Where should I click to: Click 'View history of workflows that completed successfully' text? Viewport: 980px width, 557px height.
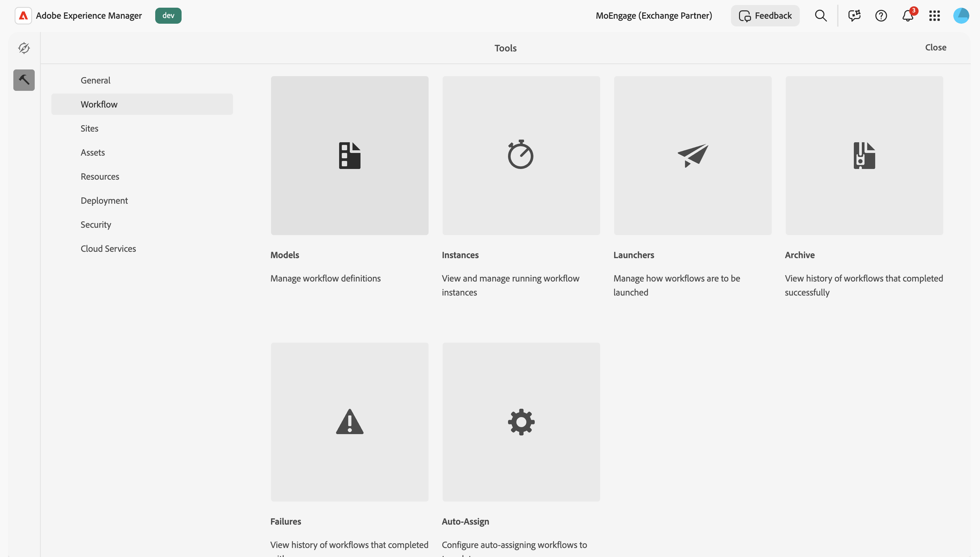coord(864,286)
